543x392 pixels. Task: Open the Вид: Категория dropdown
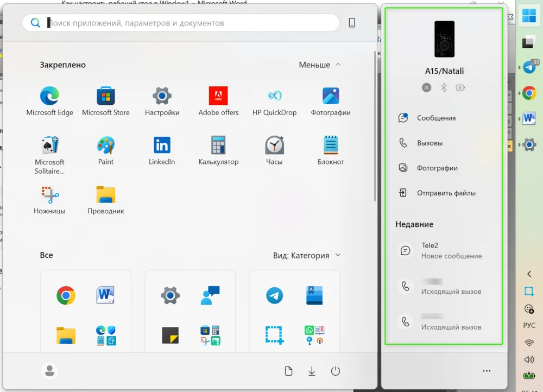(307, 256)
